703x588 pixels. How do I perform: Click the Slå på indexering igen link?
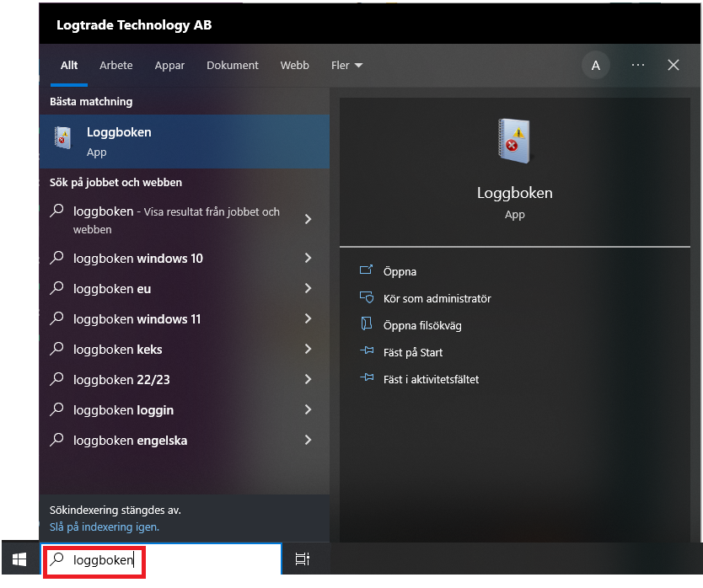click(105, 527)
